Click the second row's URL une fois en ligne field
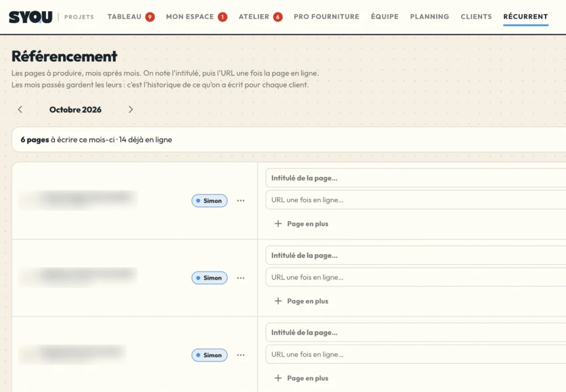This screenshot has width=566, height=392. tap(416, 277)
